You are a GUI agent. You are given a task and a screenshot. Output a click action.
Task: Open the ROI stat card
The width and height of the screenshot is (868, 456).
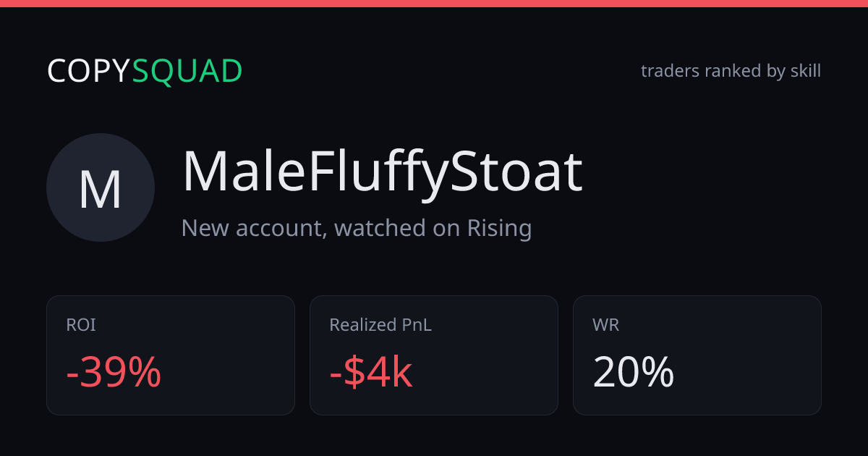171,355
